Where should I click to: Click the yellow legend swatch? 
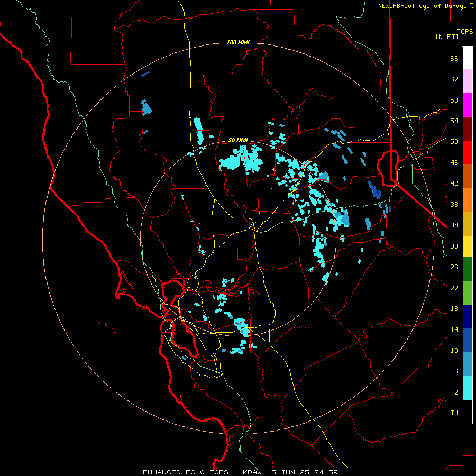[x=467, y=246]
